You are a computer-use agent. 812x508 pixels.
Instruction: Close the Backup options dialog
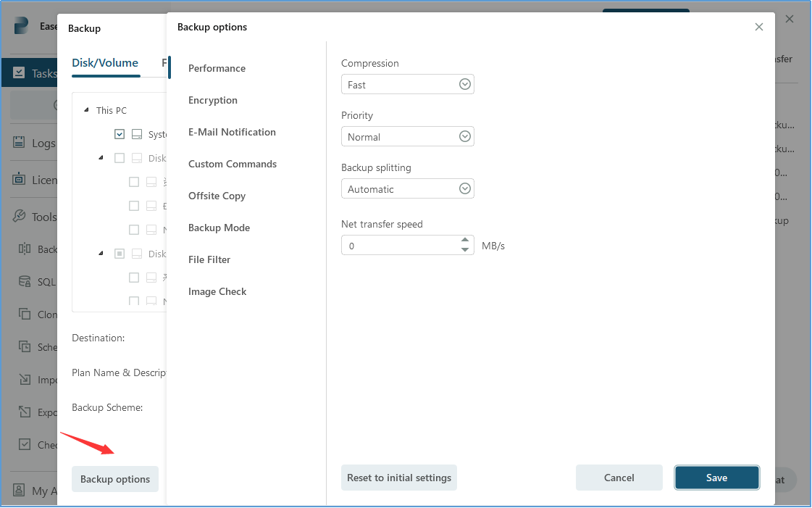(x=759, y=27)
